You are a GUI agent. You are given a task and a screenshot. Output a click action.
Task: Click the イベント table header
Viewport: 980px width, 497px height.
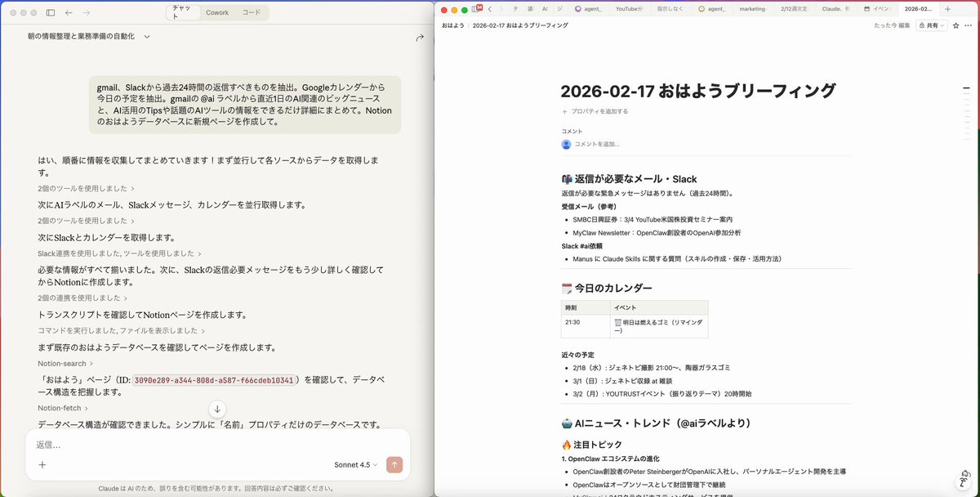click(x=659, y=307)
